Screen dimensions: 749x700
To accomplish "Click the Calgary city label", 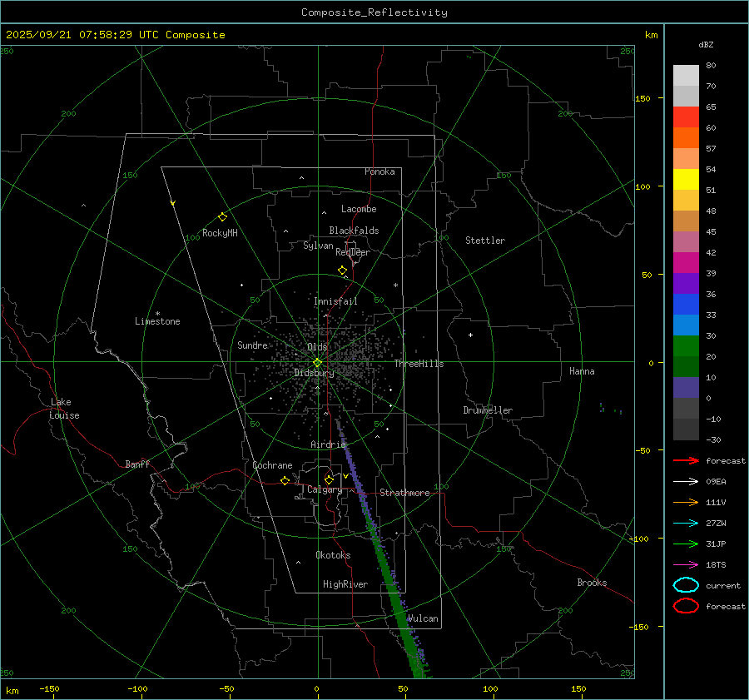I will click(x=324, y=490).
